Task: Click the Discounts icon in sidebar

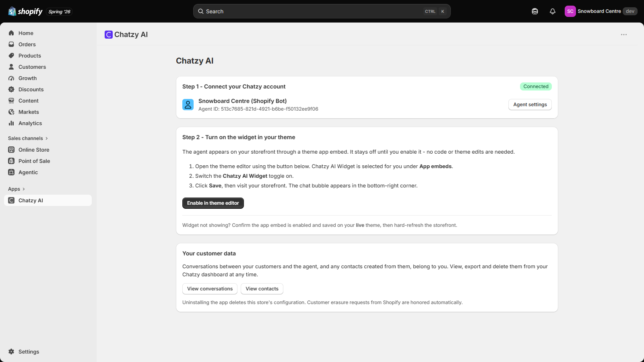Action: tap(11, 89)
